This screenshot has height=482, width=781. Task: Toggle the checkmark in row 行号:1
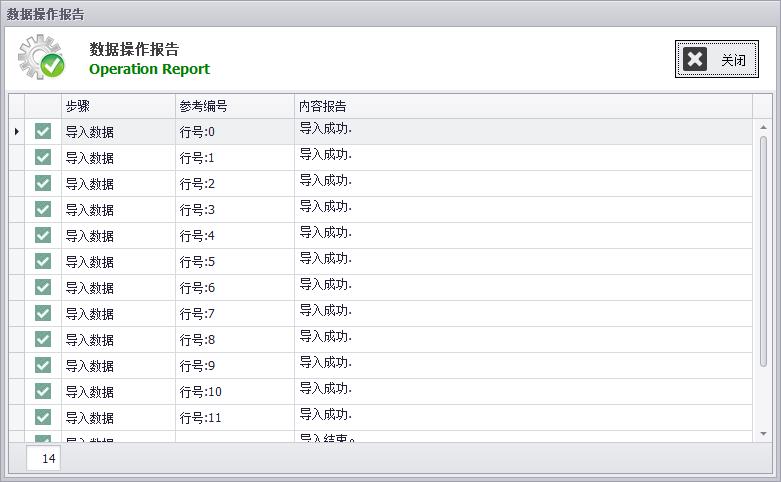tap(43, 157)
